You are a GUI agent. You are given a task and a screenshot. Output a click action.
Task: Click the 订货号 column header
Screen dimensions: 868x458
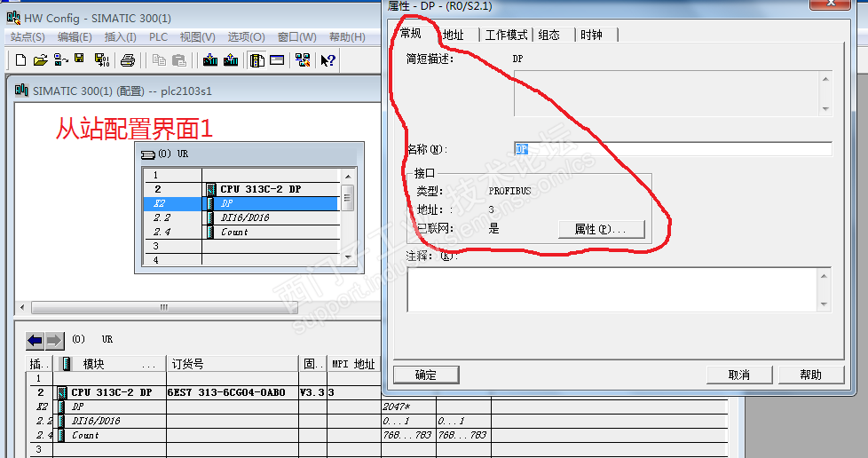(x=232, y=364)
